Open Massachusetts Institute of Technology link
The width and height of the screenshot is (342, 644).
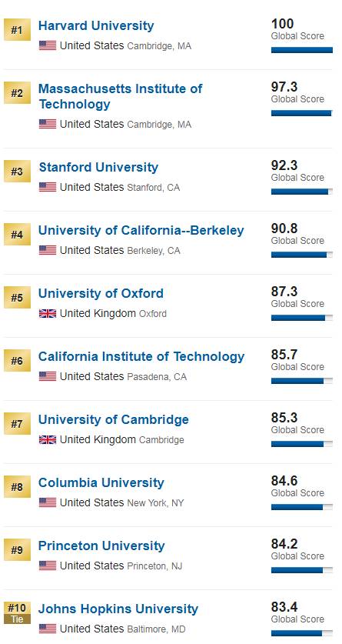pos(120,96)
